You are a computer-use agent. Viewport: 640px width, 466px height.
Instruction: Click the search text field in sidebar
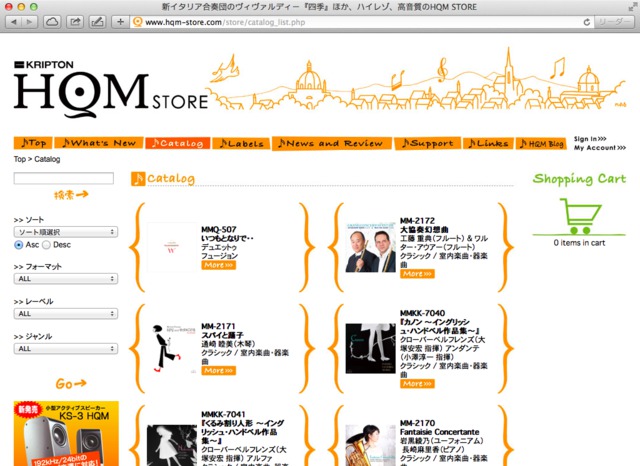coord(64,178)
